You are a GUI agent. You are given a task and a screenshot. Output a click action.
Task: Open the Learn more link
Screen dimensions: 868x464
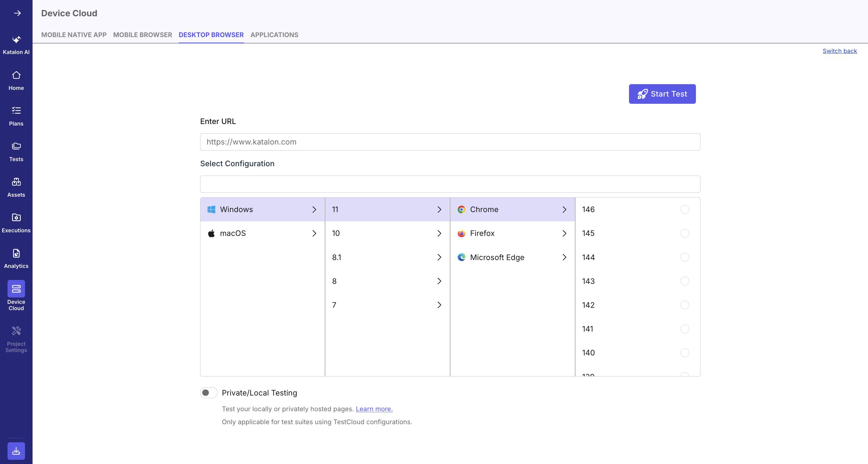click(x=374, y=409)
